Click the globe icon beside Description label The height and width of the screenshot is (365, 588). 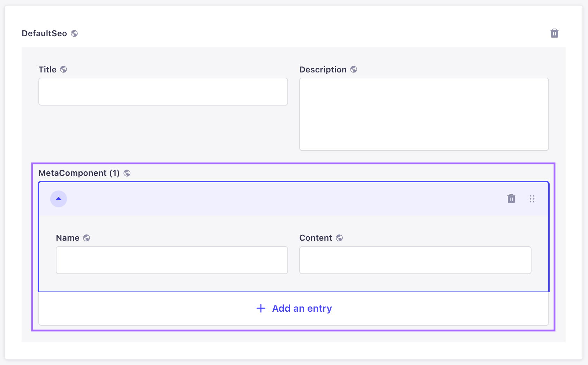(x=354, y=69)
